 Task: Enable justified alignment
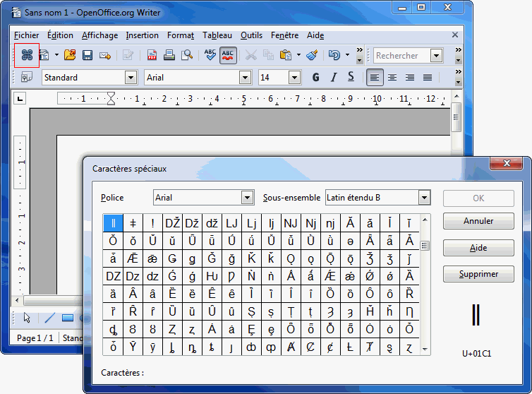tap(428, 78)
